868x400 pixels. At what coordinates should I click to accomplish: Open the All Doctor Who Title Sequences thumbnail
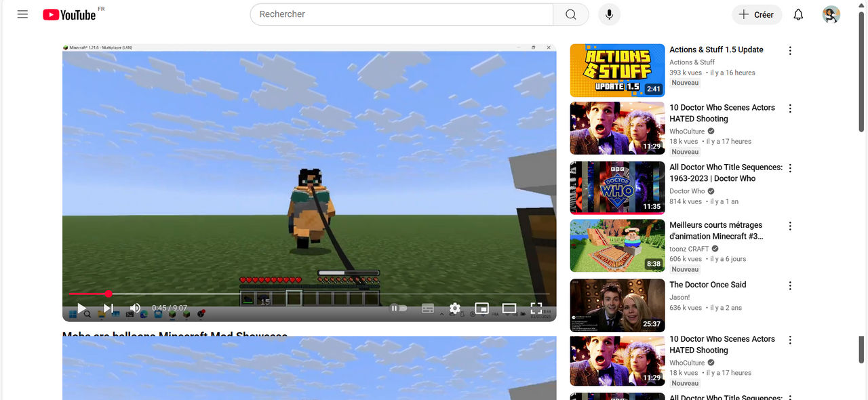(617, 188)
